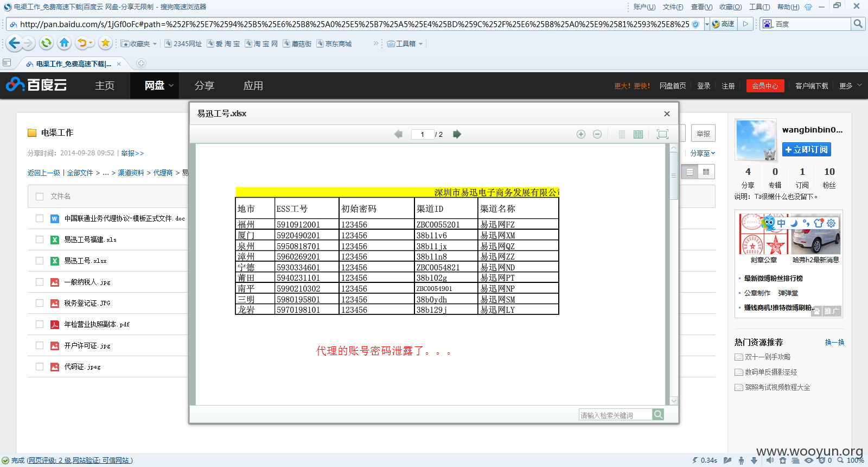Open the address bar history dropdown arrow
The height and width of the screenshot is (467, 868).
[707, 24]
